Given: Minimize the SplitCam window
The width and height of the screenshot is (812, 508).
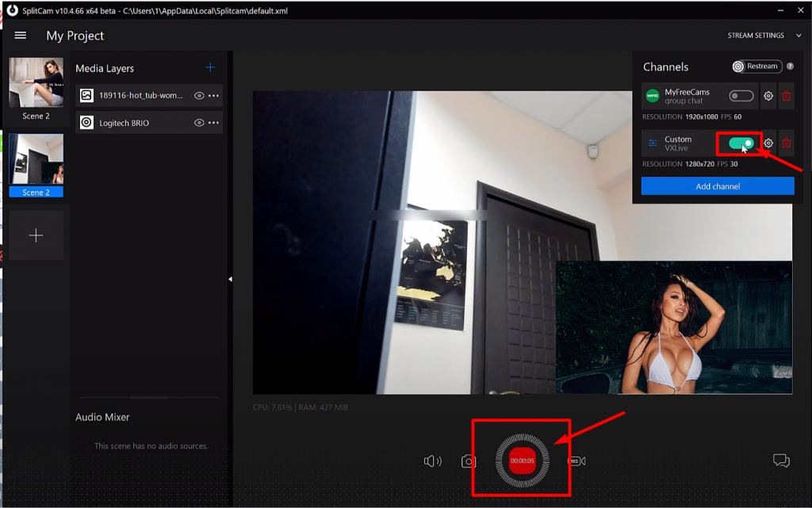Looking at the screenshot, I should pos(780,10).
